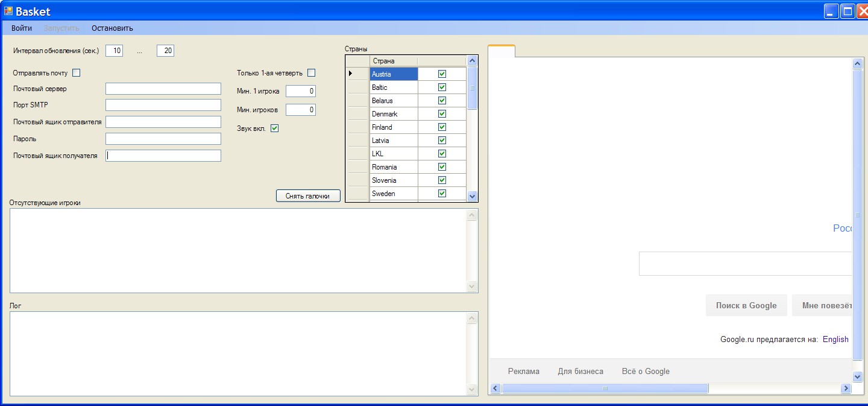Uncheck the Romania row checkbox
Viewport: 868px width, 406px height.
coord(442,167)
